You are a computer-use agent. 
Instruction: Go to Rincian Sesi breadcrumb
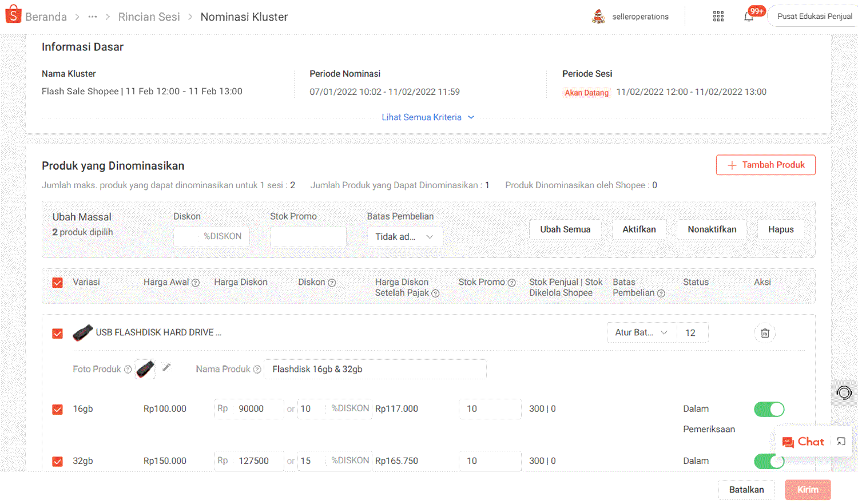click(x=149, y=17)
